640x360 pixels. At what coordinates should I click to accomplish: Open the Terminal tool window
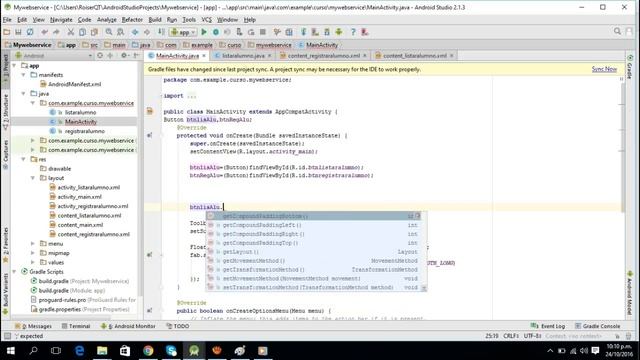[76, 326]
